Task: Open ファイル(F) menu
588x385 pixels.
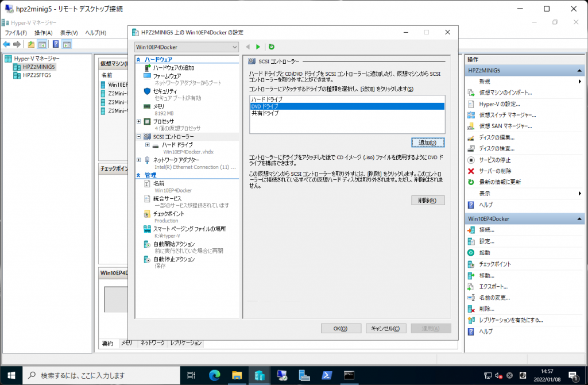Action: point(16,33)
